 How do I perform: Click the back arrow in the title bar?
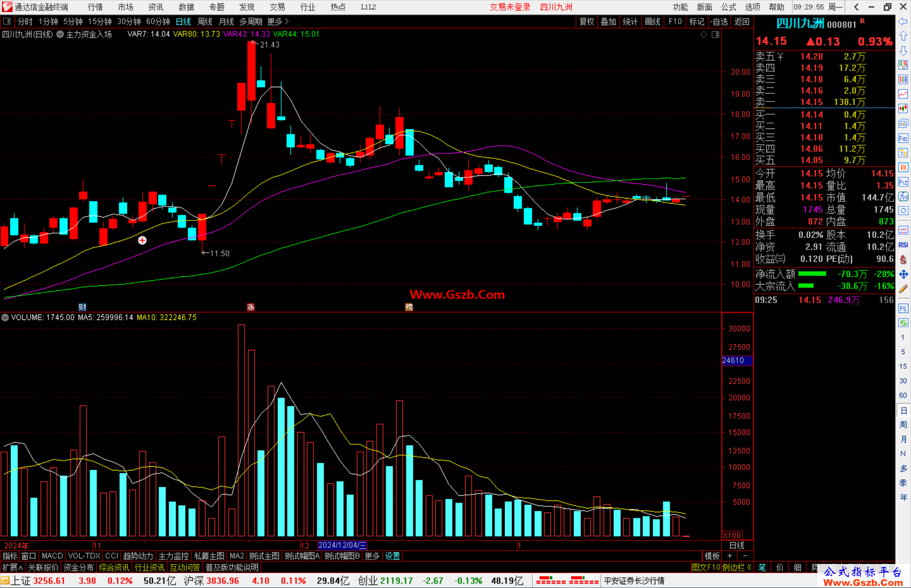click(x=856, y=7)
